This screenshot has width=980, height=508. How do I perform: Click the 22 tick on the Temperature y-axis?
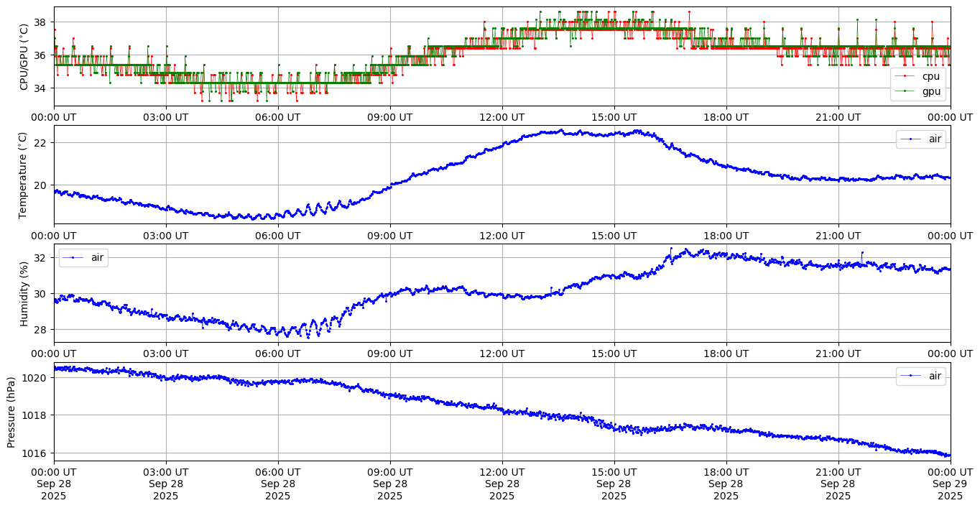point(40,142)
